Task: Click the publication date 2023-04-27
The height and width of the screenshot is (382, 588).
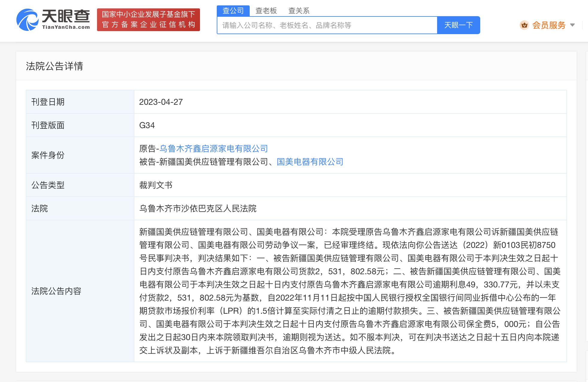Action: [x=161, y=102]
